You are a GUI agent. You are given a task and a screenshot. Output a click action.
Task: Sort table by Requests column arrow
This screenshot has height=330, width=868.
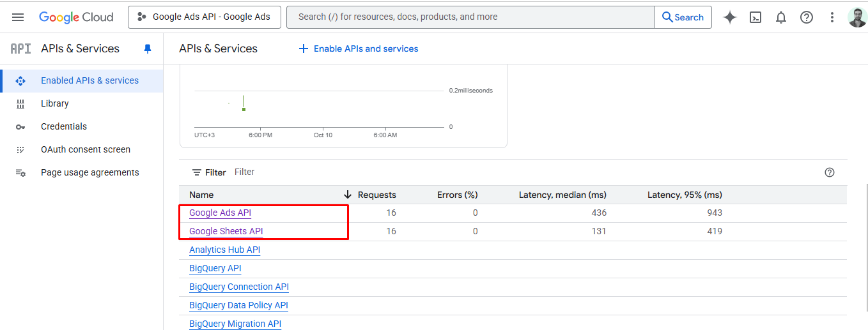(348, 195)
